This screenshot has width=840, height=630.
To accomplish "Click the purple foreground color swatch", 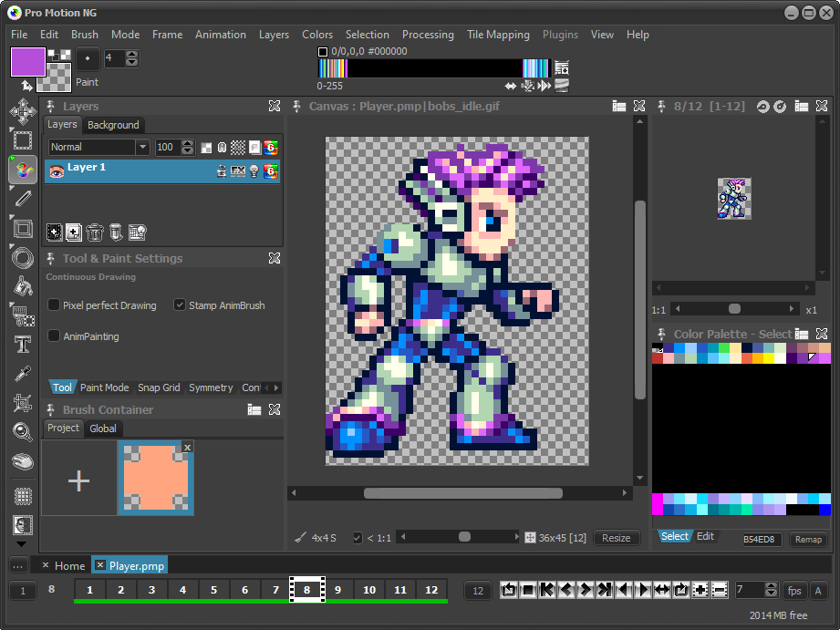I will 28,62.
